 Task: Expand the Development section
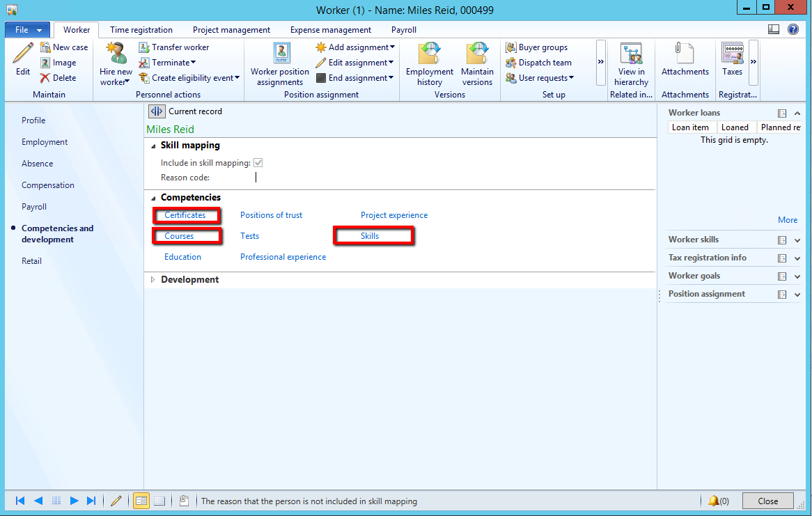(153, 280)
